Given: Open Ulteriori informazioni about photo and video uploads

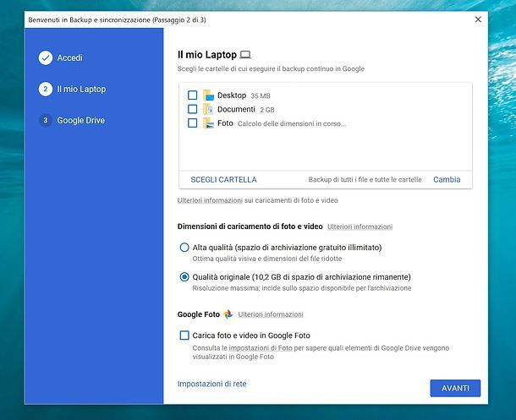Looking at the screenshot, I should [x=210, y=200].
